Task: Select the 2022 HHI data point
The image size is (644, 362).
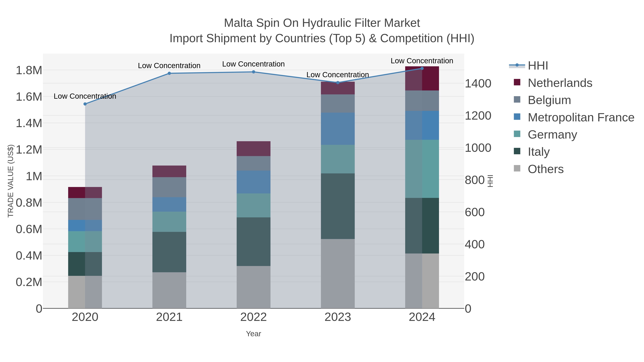Action: pos(253,72)
